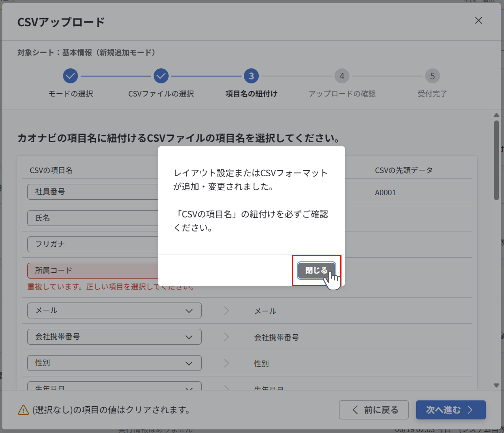Click the CSVの項目名 column header
This screenshot has width=504, height=433.
tap(51, 170)
